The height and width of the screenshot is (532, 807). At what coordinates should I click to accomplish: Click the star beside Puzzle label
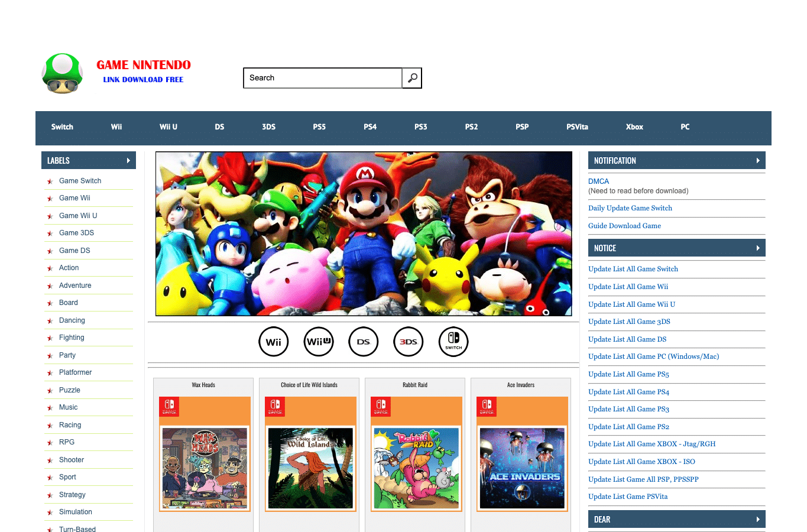[x=50, y=391]
